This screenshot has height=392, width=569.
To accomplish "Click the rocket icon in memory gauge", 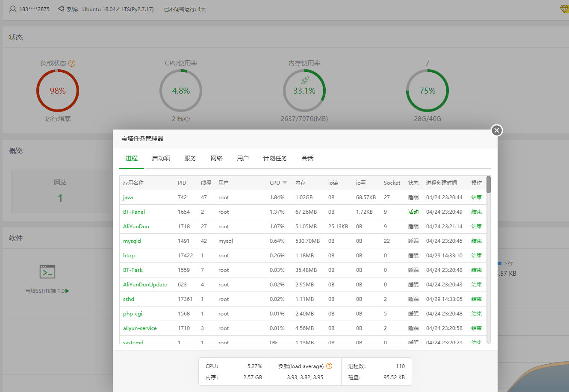I will pyautogui.click(x=304, y=80).
